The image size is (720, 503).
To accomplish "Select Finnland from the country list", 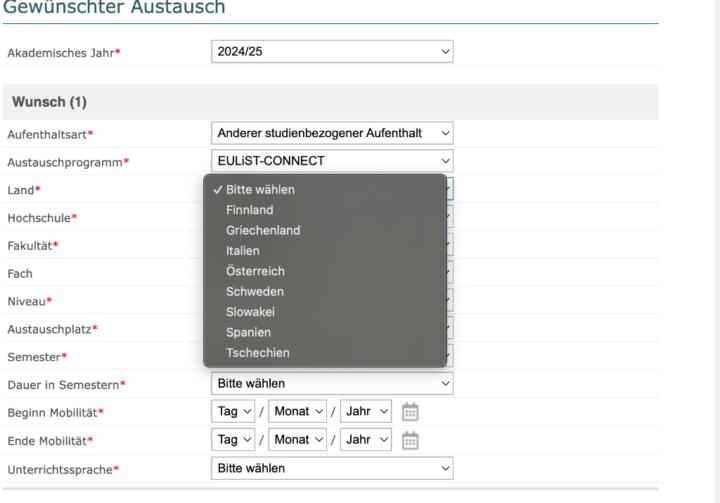I will point(249,210).
